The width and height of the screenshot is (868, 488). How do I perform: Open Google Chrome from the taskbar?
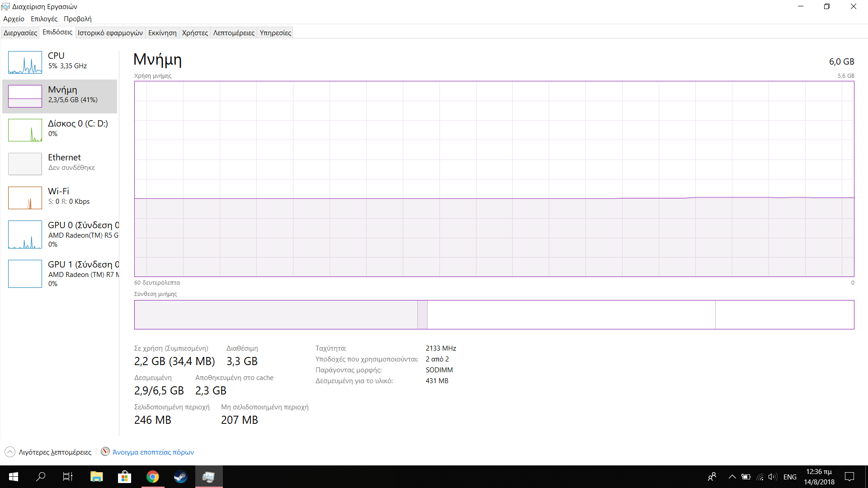coord(153,477)
